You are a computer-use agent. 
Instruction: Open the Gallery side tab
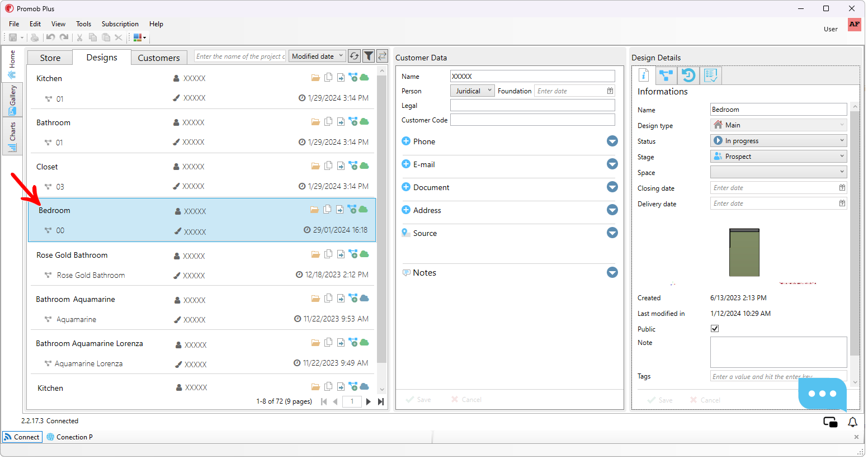coord(12,100)
